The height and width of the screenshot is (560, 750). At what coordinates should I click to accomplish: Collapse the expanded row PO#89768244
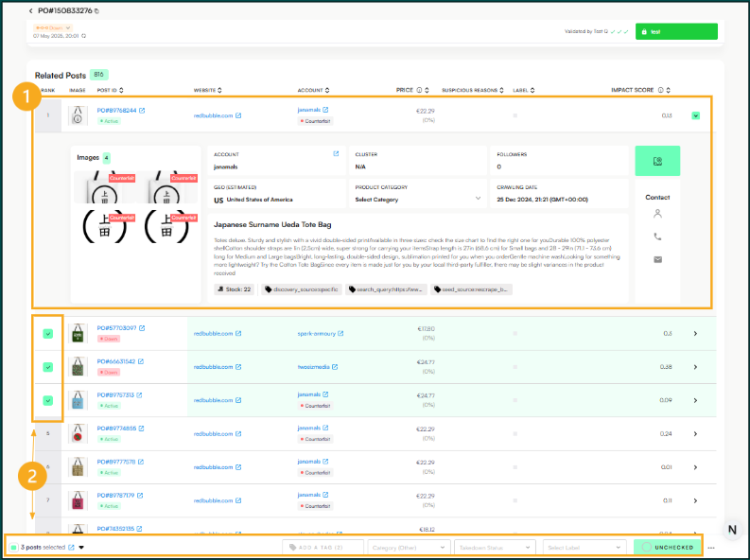[696, 115]
